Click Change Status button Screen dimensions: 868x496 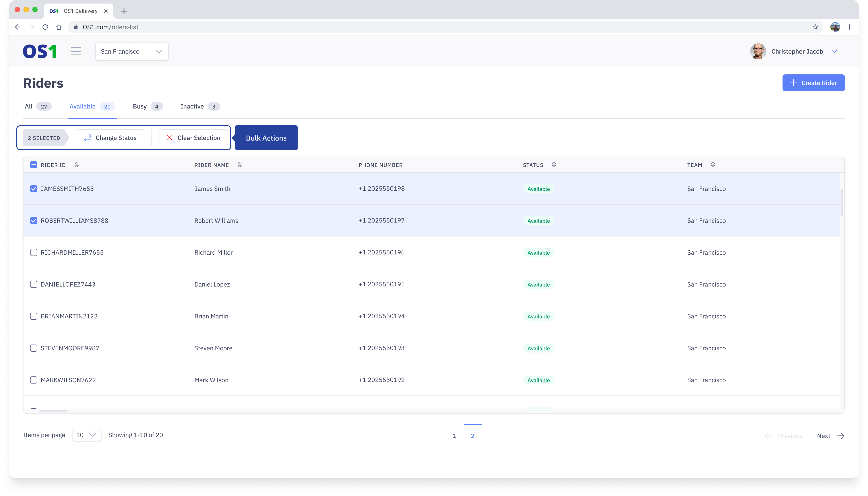(x=110, y=138)
